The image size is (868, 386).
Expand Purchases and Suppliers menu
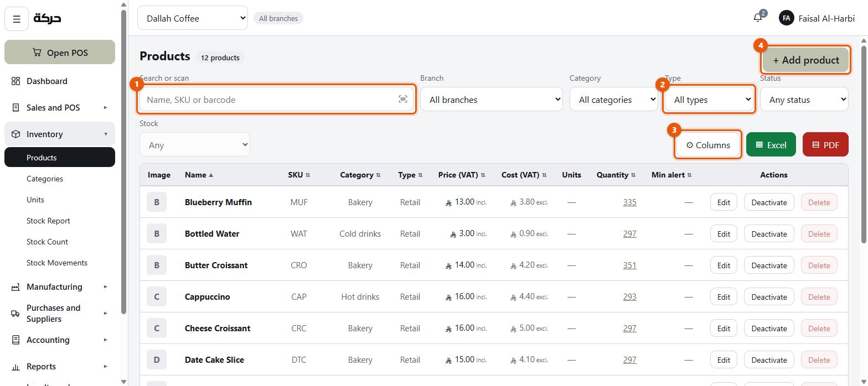point(60,314)
